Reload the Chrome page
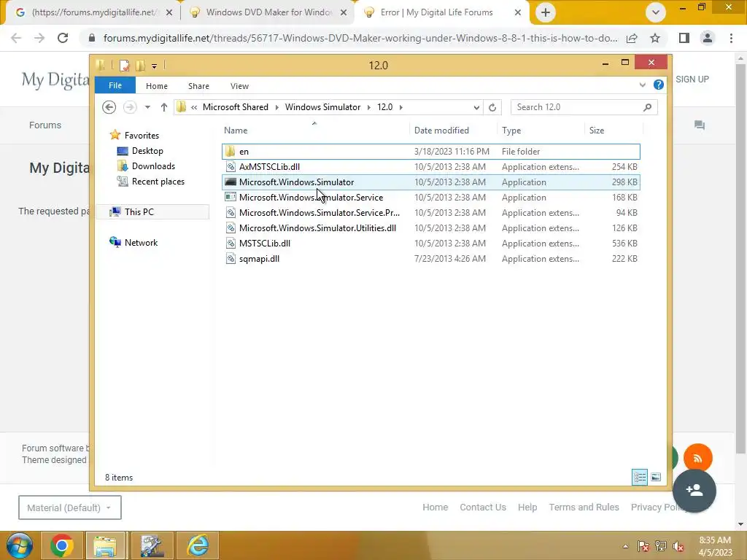This screenshot has height=560, width=747. tap(63, 38)
